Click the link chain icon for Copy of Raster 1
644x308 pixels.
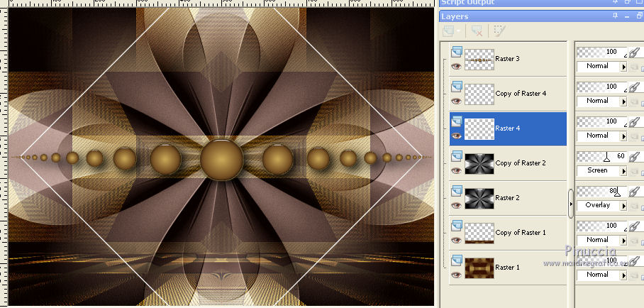[635, 226]
